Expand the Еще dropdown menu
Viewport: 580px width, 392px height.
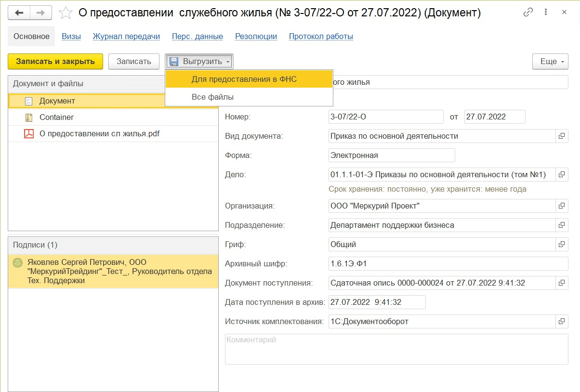pos(550,62)
